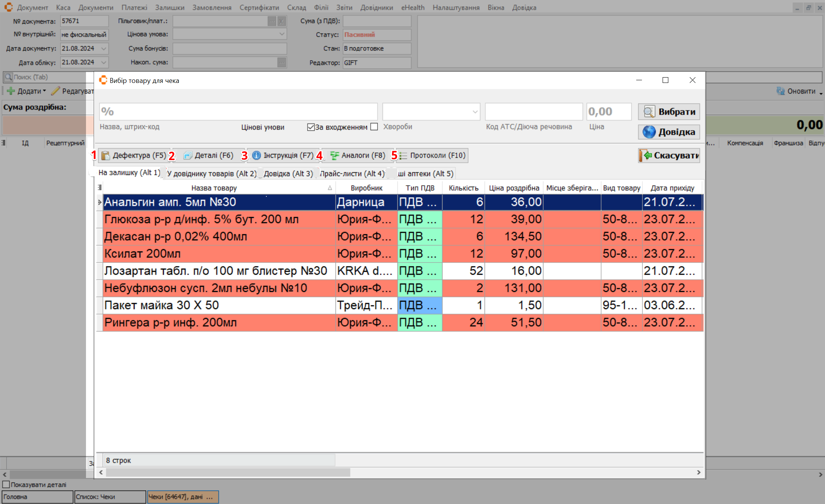Open the Залишки menu

tap(170, 8)
